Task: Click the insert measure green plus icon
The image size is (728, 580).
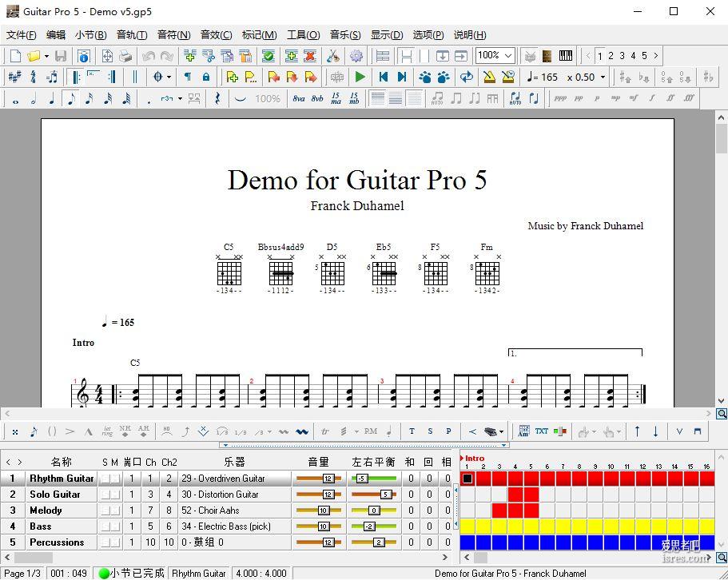Action: 189,56
